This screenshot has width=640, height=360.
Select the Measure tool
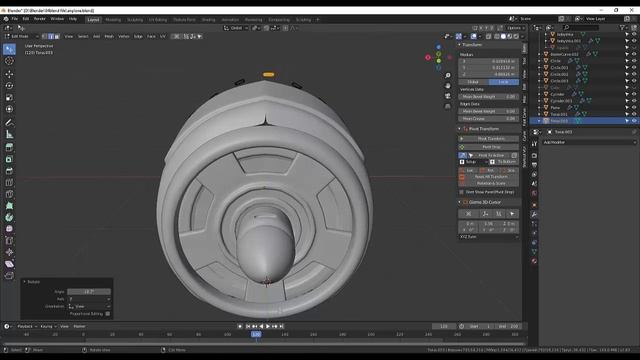point(9,134)
